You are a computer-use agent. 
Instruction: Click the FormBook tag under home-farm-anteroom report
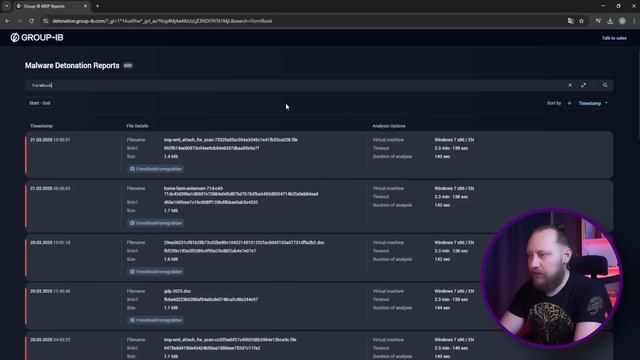(x=156, y=223)
